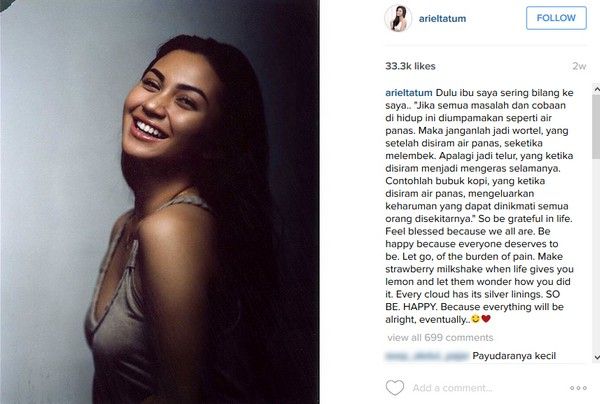
Task: Click the empty scrollbar track below thumb
Action: 596,255
